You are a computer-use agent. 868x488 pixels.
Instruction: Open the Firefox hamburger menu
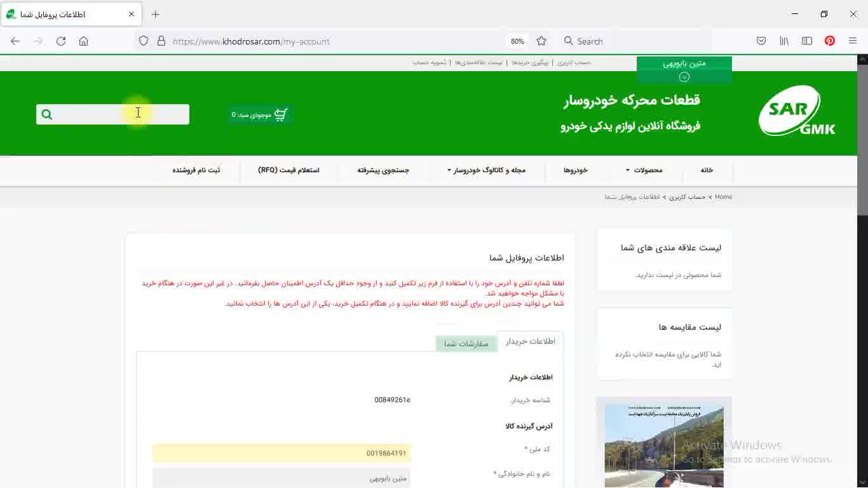(853, 41)
